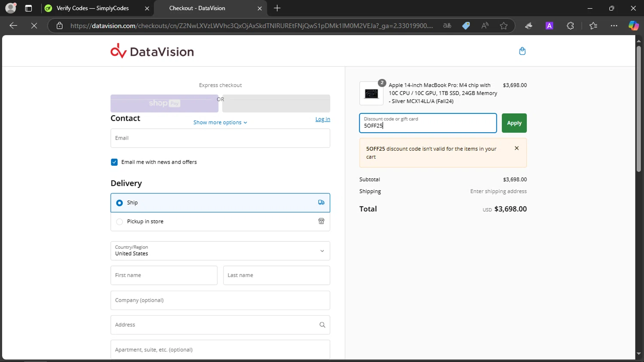The image size is (644, 362).
Task: Go back to the previous page
Action: [13, 26]
